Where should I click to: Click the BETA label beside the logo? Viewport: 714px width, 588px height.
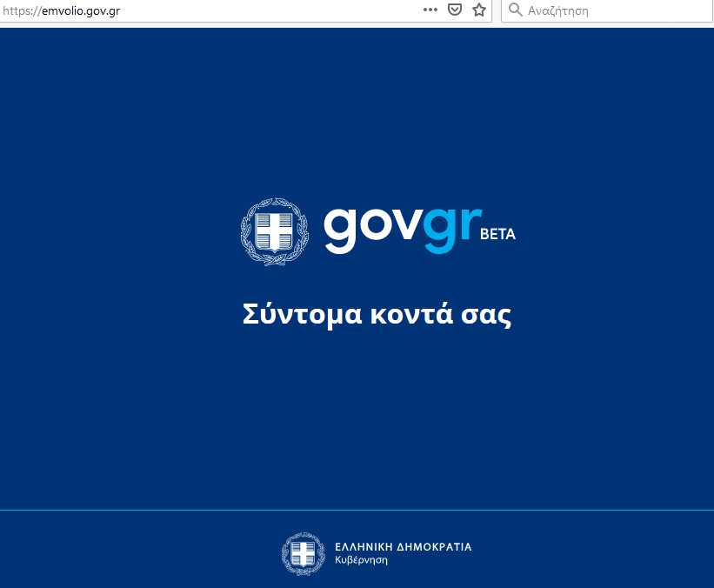coord(497,234)
